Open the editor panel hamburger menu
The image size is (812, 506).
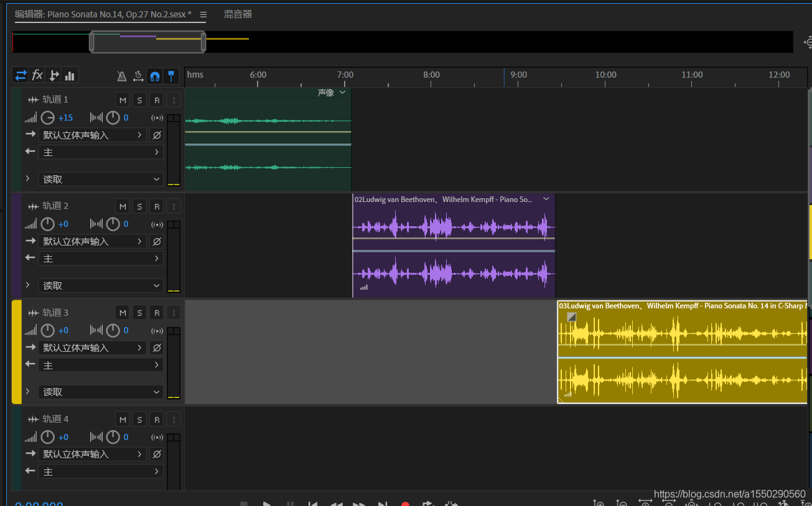[x=203, y=14]
